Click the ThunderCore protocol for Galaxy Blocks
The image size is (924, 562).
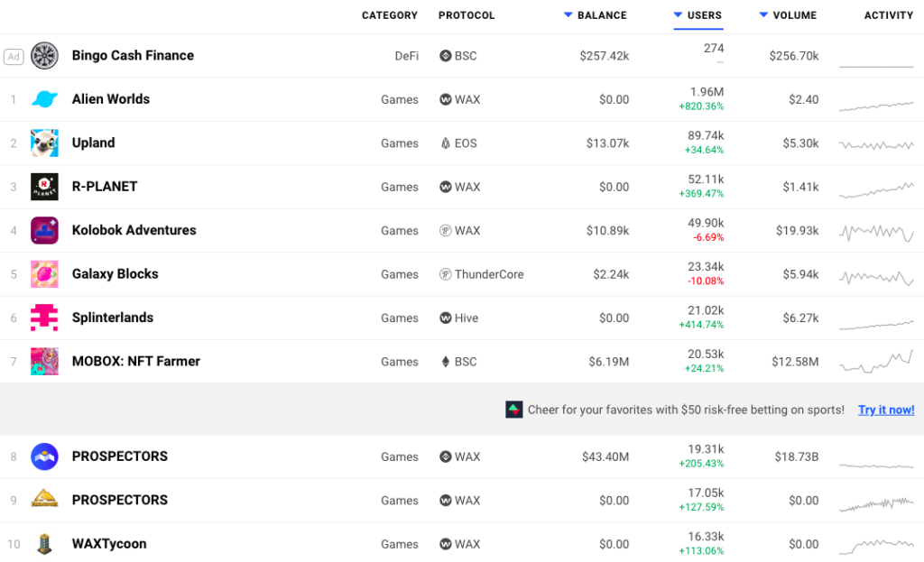[x=488, y=274]
